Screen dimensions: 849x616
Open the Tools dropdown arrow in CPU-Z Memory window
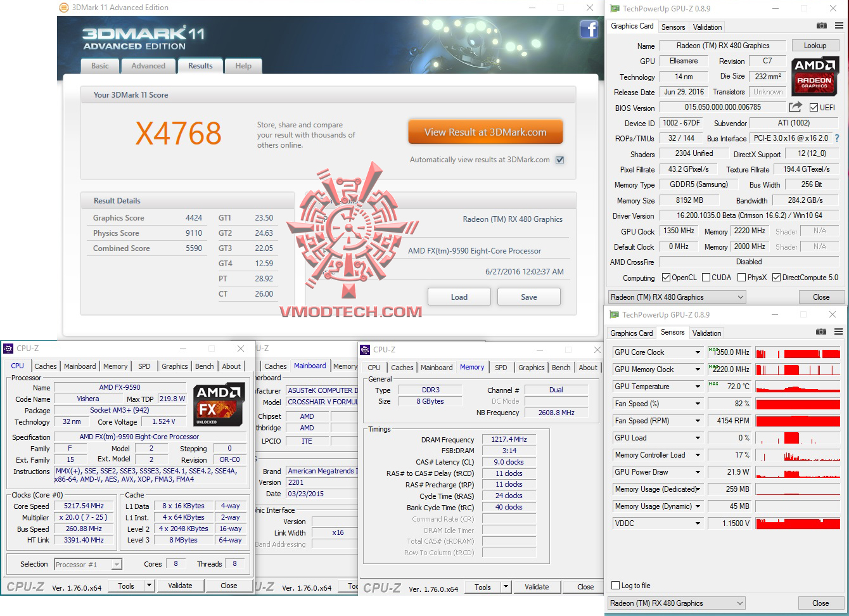coord(506,587)
